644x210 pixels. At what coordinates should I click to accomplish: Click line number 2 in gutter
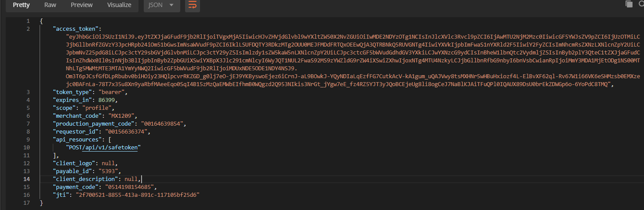[x=28, y=29]
